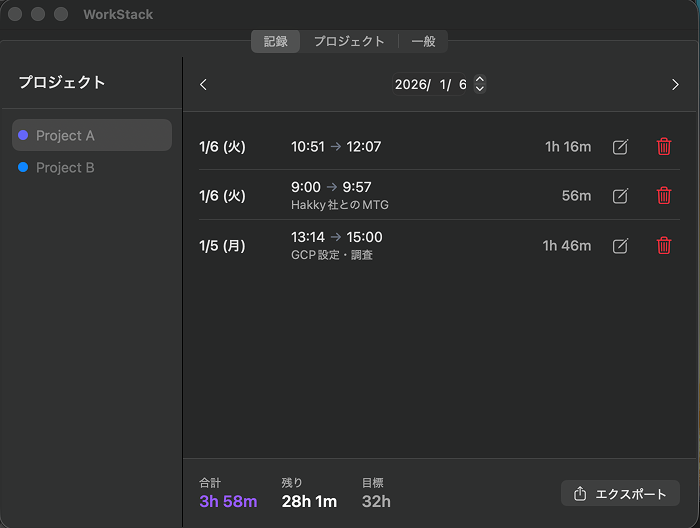Edit the Hakky社とのMTG record
Image resolution: width=700 pixels, height=528 pixels.
(x=620, y=196)
